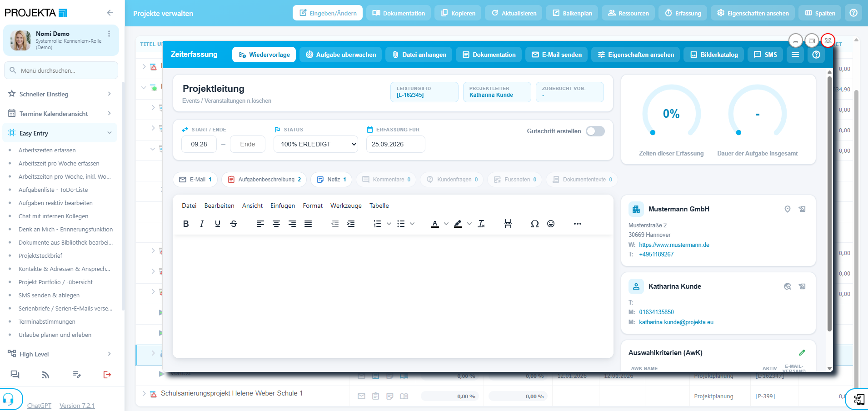
Task: Open the text color dropdown arrow
Action: 446,224
